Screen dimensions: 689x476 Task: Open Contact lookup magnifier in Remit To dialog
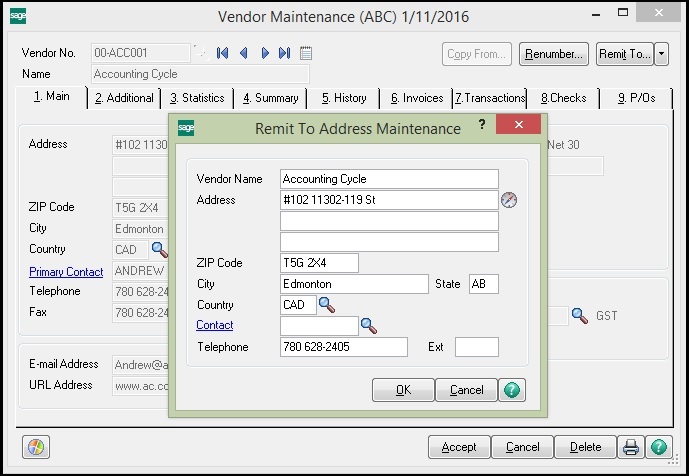[x=369, y=326]
